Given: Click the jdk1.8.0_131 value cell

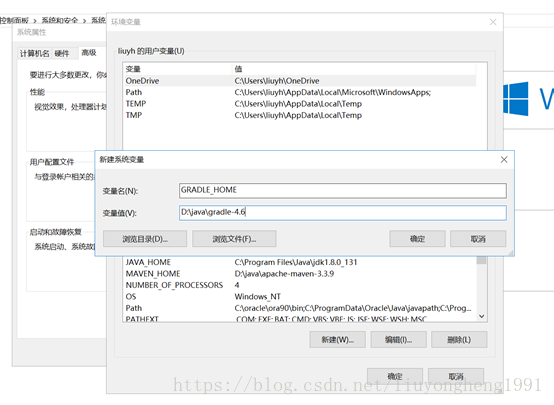Looking at the screenshot, I should pyautogui.click(x=296, y=262).
